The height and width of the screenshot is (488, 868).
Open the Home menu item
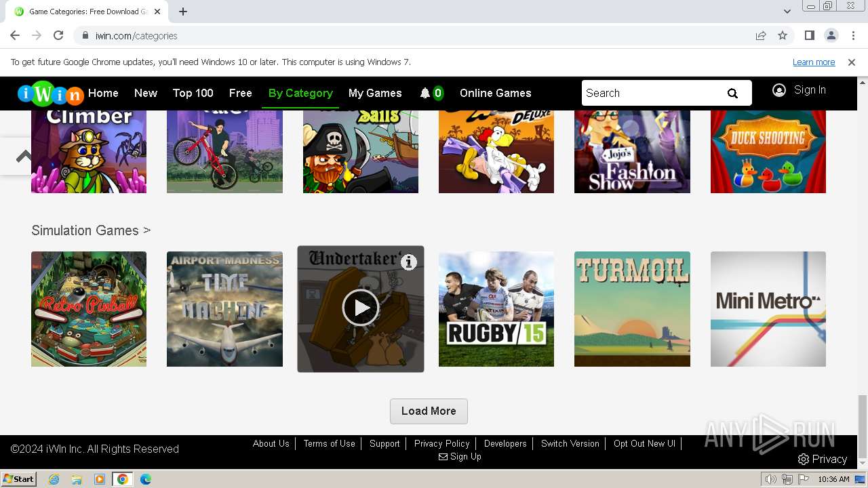[x=103, y=93]
